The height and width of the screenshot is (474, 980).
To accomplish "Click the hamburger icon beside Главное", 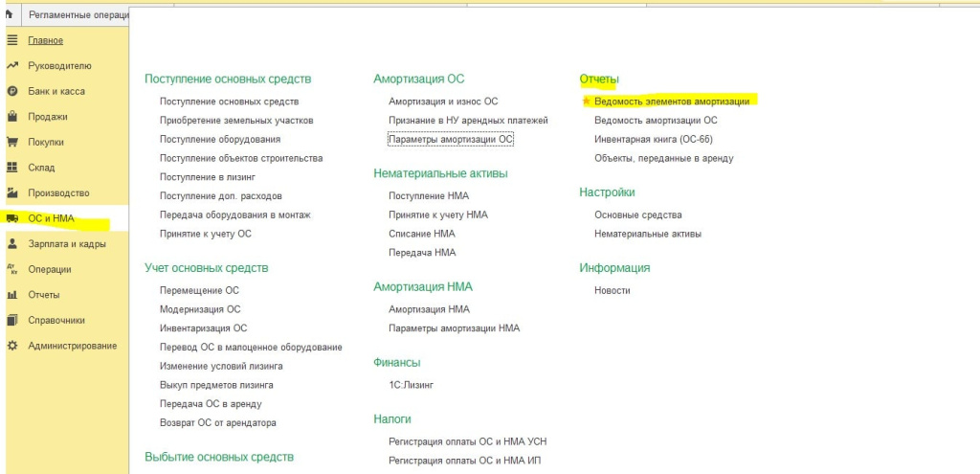I will (x=12, y=40).
